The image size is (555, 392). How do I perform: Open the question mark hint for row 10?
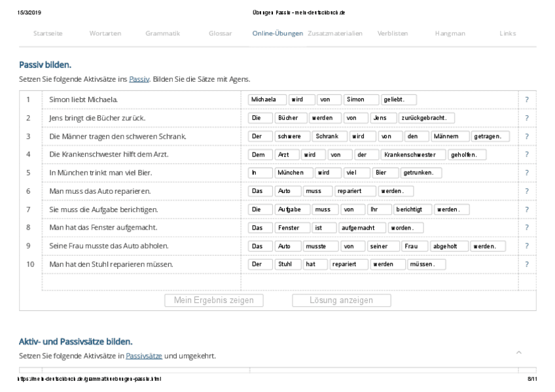click(526, 264)
